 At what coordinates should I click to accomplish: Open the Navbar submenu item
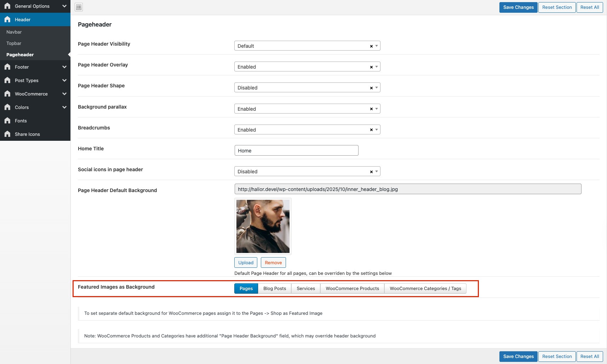(x=14, y=32)
